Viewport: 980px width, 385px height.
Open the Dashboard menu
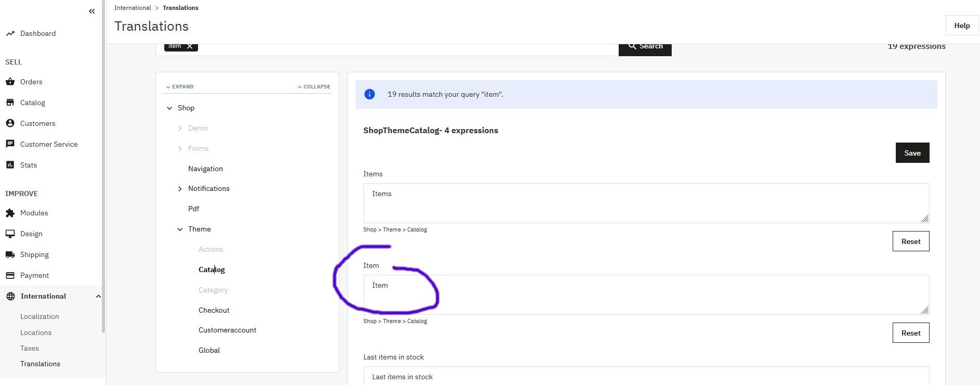(x=38, y=33)
